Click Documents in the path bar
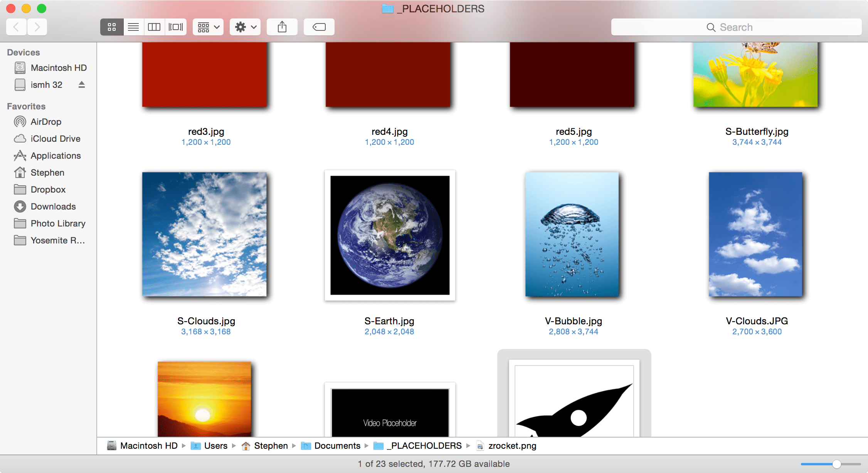 coord(337,446)
